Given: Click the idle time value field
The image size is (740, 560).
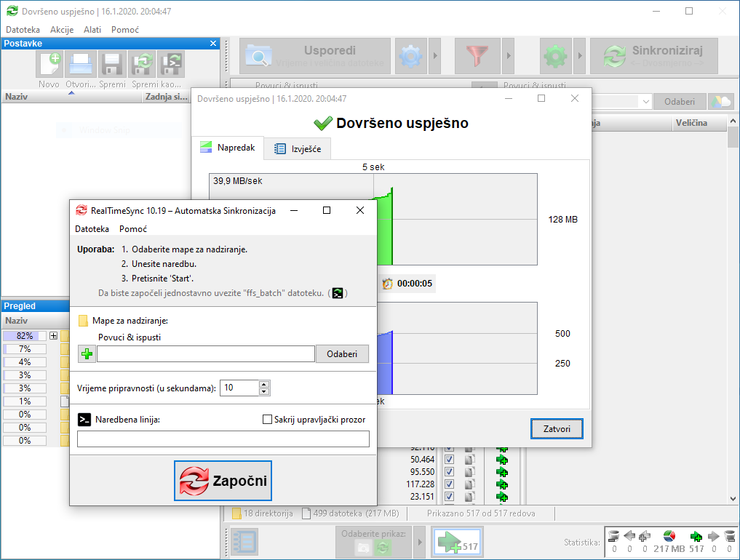Looking at the screenshot, I should pos(239,388).
